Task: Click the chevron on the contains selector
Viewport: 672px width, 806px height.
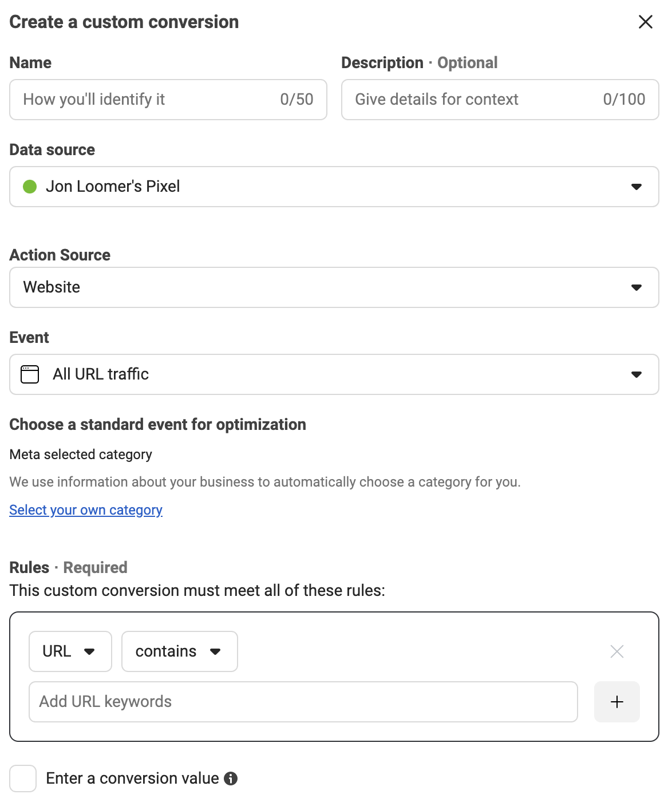Action: coord(216,651)
